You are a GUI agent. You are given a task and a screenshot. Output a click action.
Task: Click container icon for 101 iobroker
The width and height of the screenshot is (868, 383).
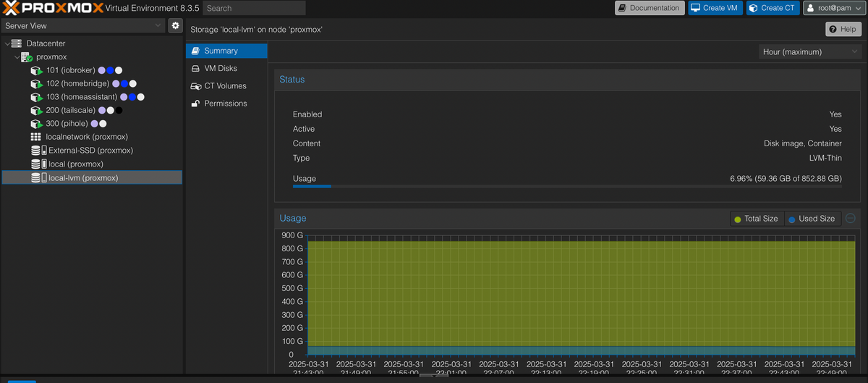(37, 71)
